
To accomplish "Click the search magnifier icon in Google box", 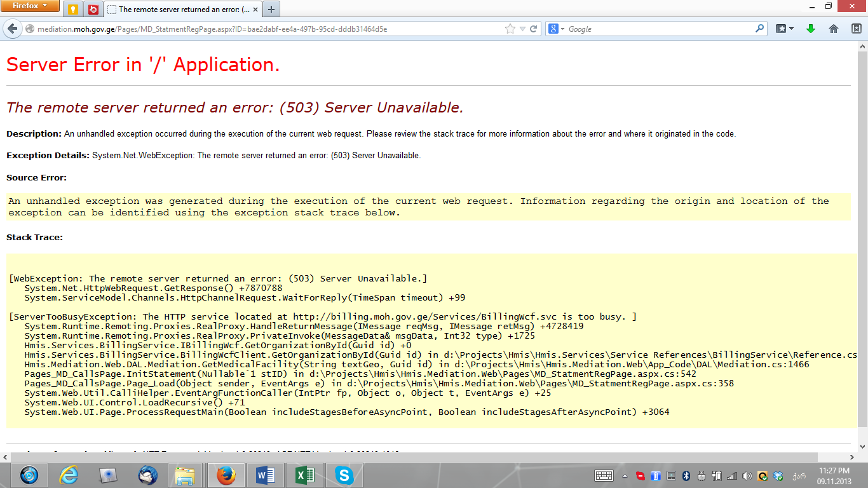I will click(x=760, y=29).
